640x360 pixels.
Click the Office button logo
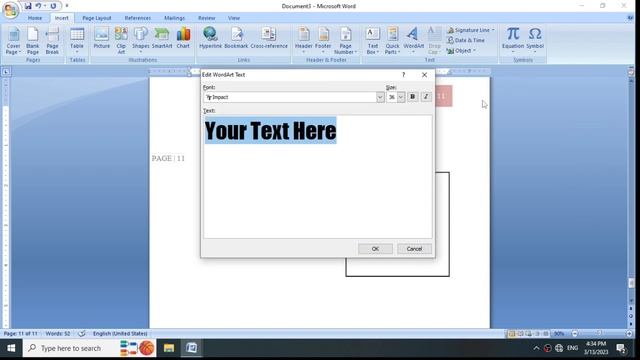(10, 10)
